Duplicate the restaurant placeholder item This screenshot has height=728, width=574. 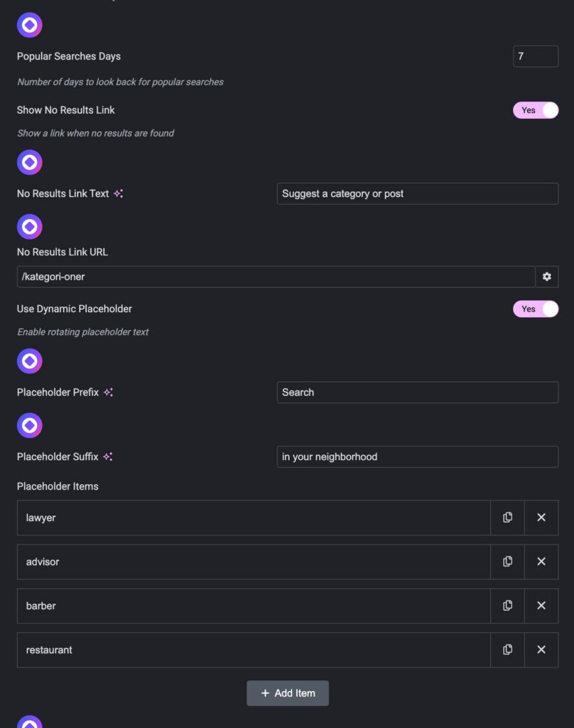[507, 650]
